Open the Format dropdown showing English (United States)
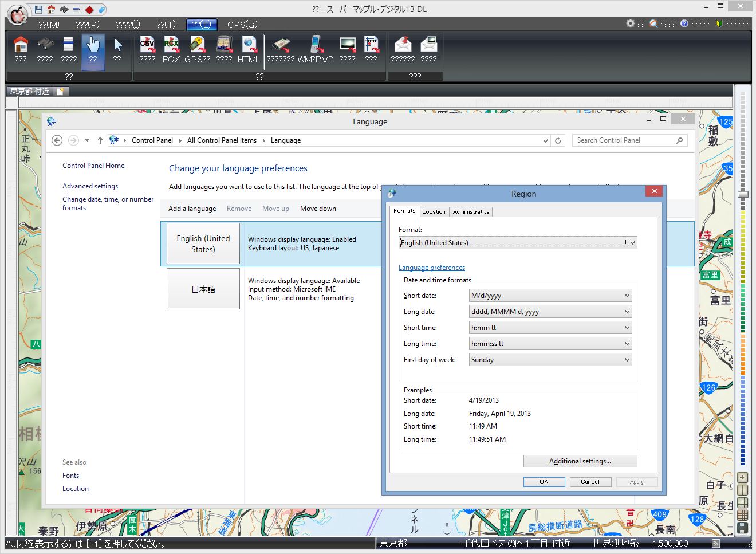Screen dimensions: 756x554 pos(518,243)
